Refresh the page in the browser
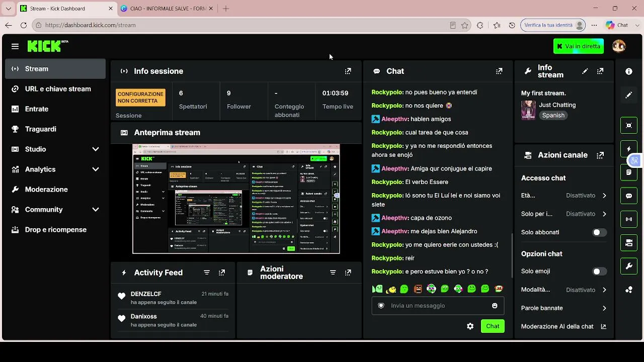Viewport: 644px width, 362px height. [x=24, y=25]
